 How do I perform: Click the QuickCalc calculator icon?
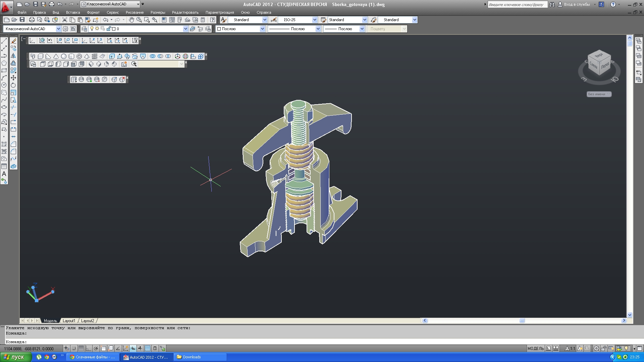[x=203, y=20]
